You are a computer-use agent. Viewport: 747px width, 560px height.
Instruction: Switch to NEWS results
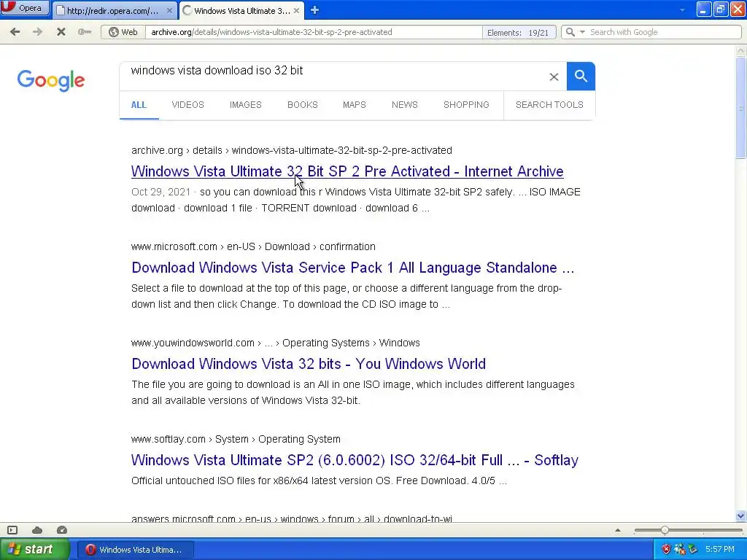[x=404, y=105]
